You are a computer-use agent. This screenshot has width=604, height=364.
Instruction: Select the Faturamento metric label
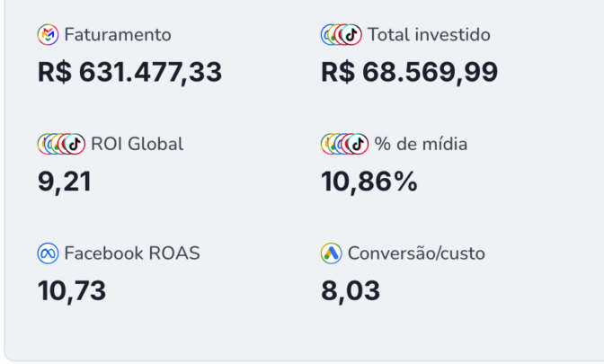(x=118, y=35)
